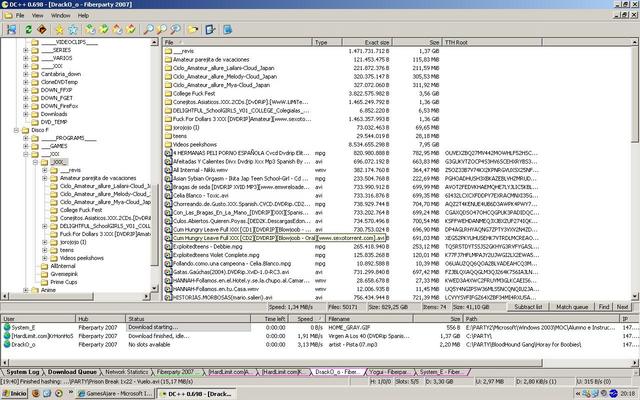Select the DVD_TEMP folder in tree

pyautogui.click(x=54, y=122)
